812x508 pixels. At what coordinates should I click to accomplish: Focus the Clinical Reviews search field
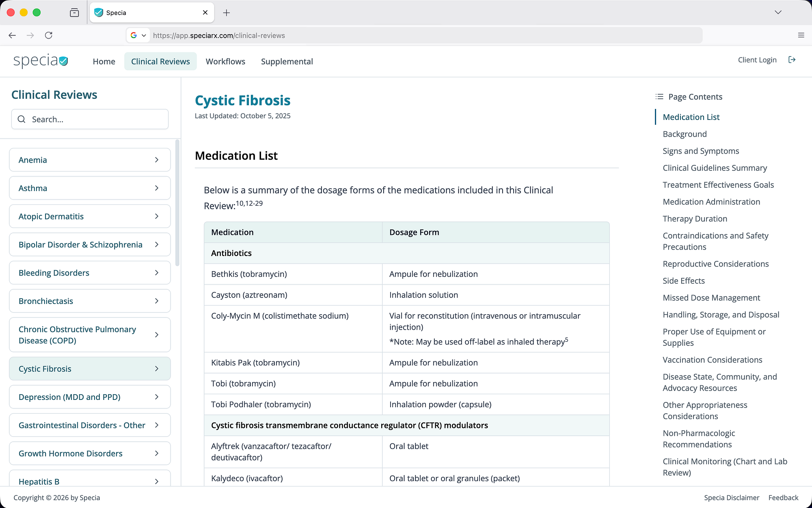click(x=90, y=119)
